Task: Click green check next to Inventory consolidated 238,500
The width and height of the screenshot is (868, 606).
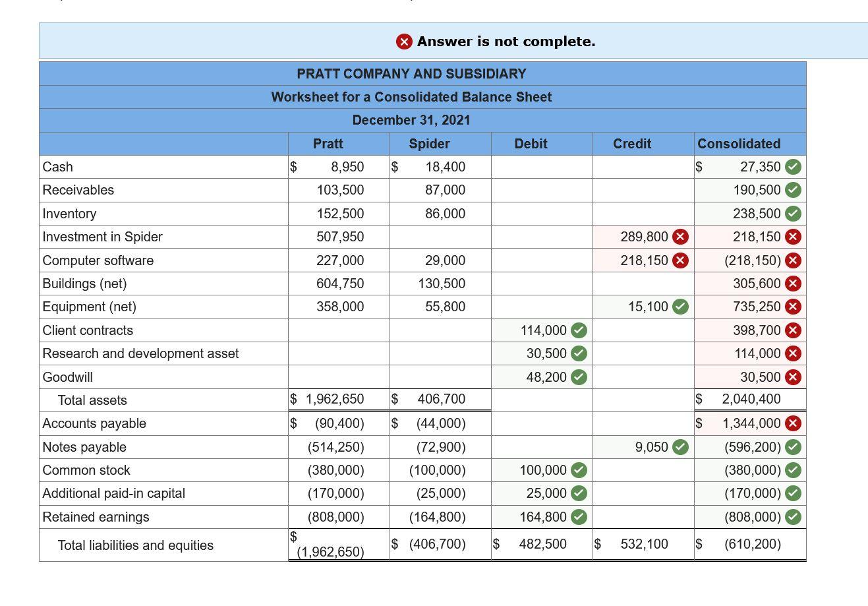Action: [794, 214]
